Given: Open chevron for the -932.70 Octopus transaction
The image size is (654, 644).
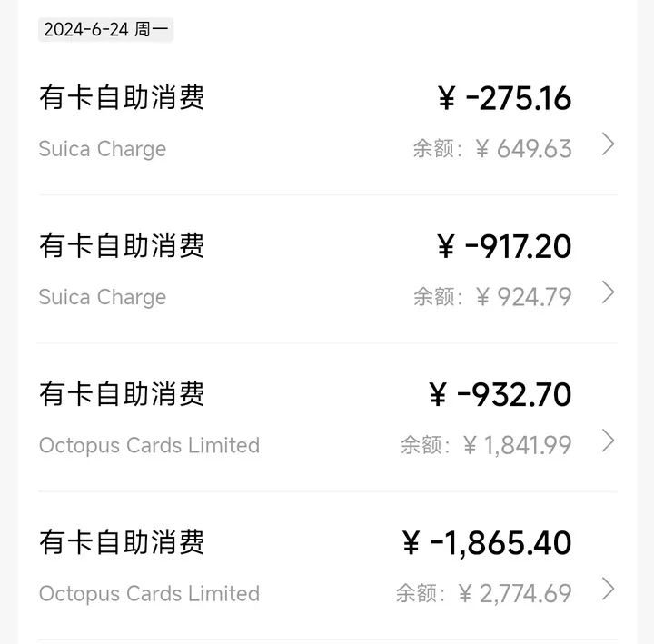Looking at the screenshot, I should click(609, 441).
